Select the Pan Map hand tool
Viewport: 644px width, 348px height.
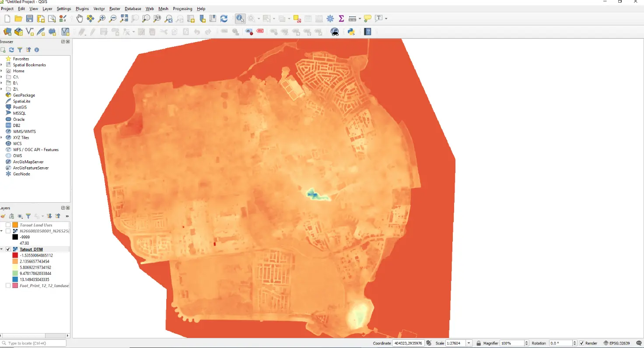(79, 18)
